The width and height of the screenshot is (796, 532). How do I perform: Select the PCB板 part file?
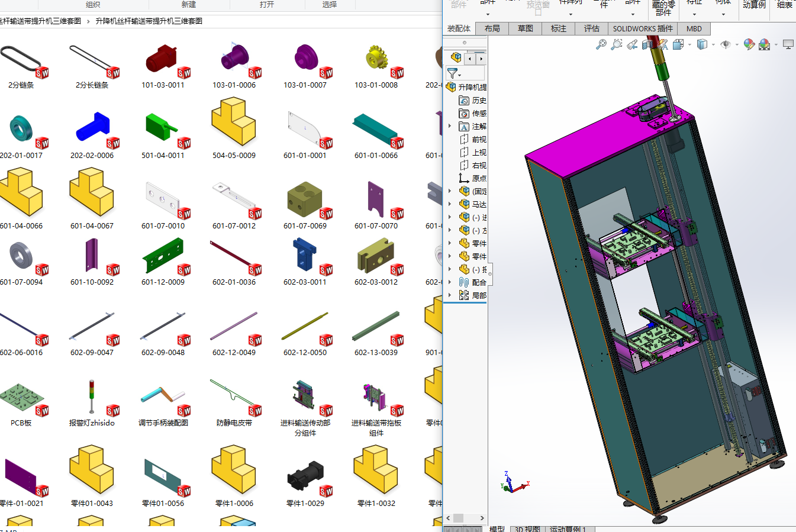click(21, 403)
